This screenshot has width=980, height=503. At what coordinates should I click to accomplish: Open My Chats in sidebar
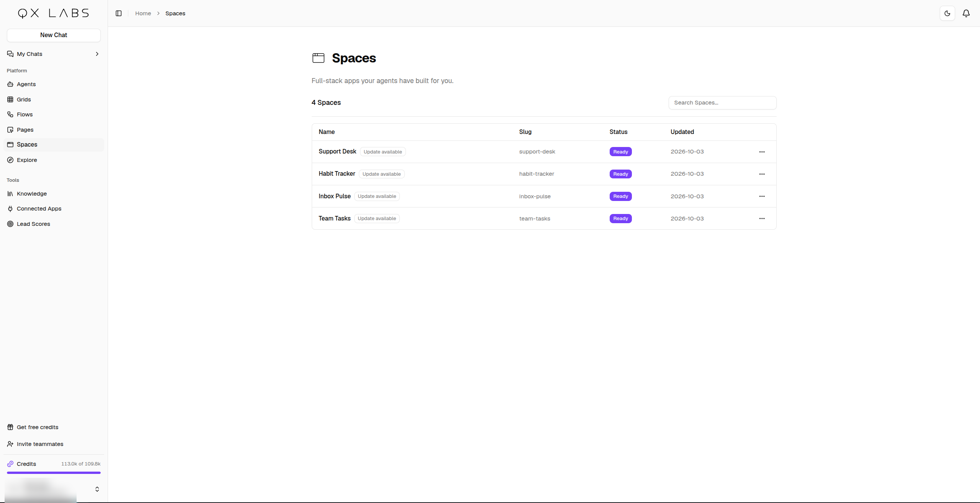[54, 54]
